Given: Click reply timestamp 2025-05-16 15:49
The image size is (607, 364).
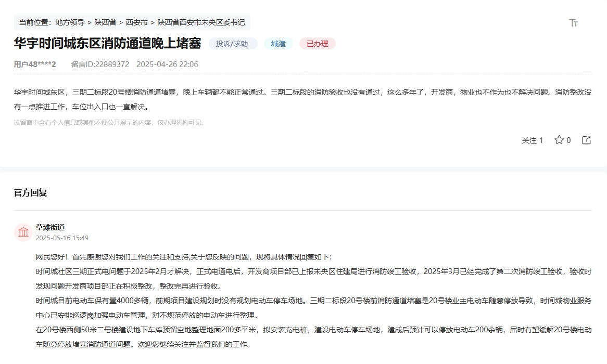Looking at the screenshot, I should [62, 238].
